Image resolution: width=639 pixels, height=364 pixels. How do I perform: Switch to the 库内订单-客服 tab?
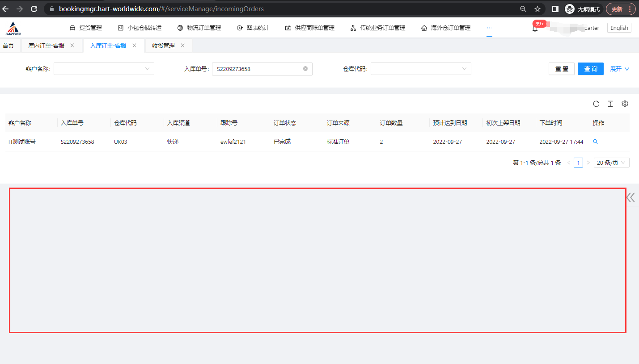click(x=46, y=46)
